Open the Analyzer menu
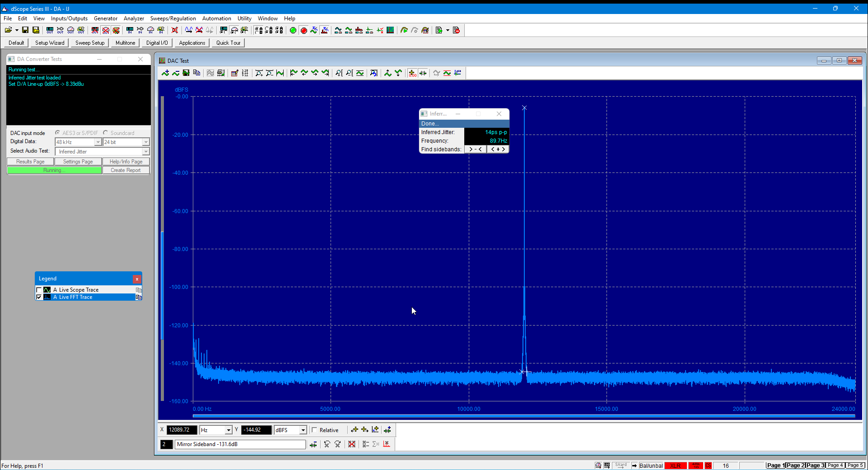Viewport: 868px width, 470px height. point(134,19)
